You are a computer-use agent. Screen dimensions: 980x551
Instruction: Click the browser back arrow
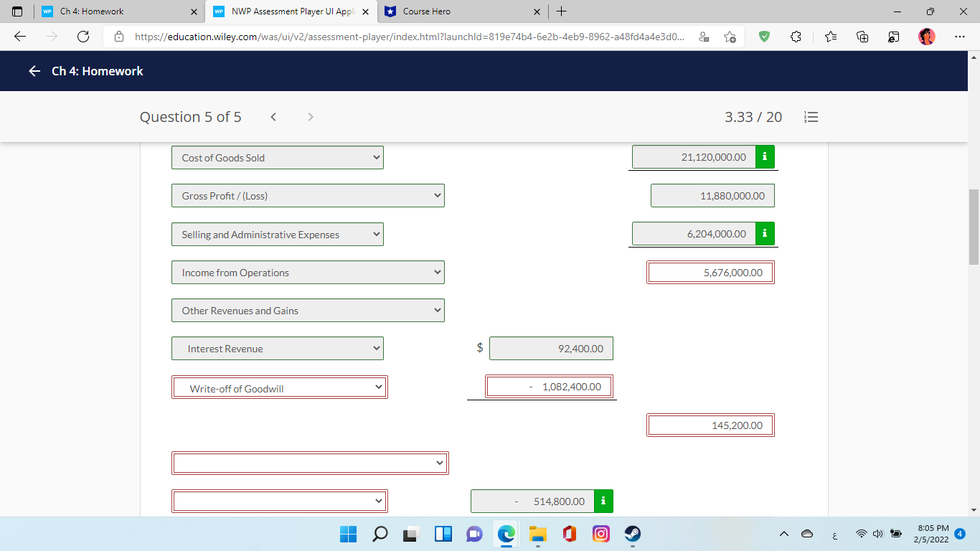tap(20, 37)
